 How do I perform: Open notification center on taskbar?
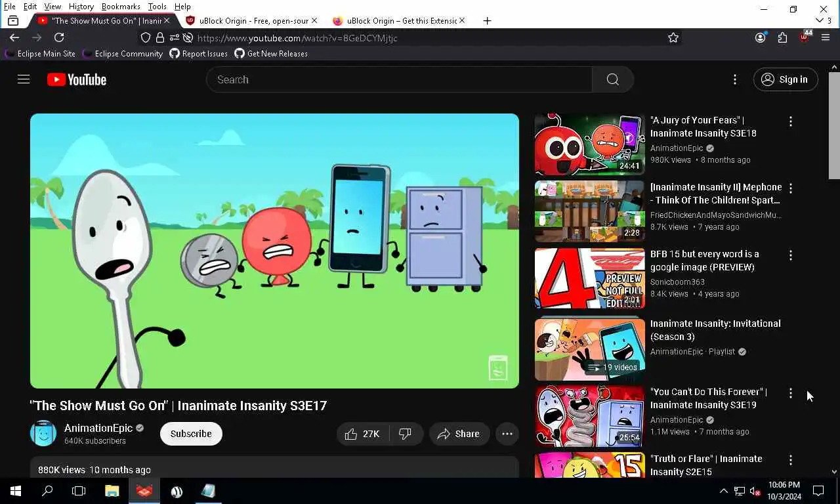click(818, 491)
